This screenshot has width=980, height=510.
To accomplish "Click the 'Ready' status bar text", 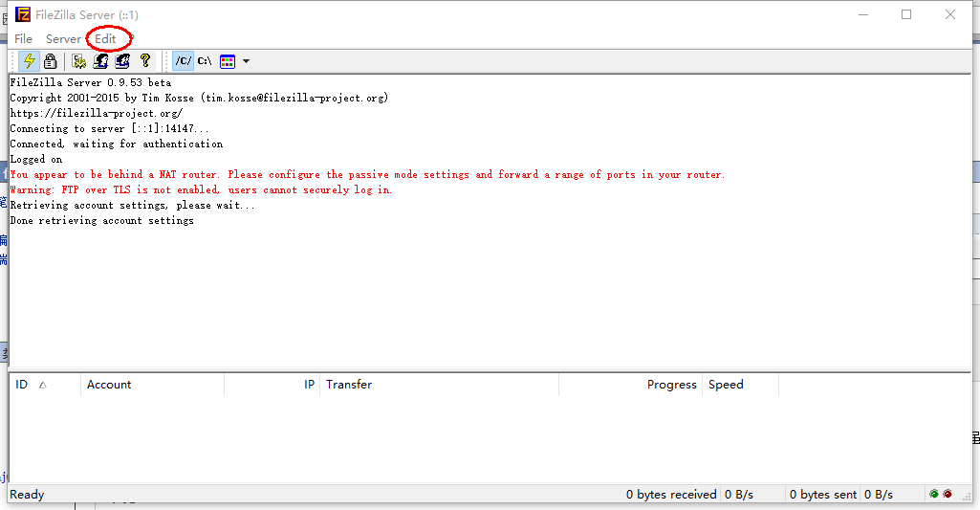I will [x=27, y=495].
